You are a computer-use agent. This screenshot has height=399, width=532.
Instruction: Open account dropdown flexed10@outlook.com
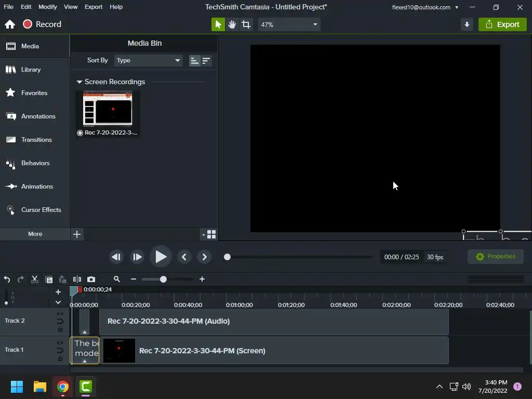tap(425, 7)
